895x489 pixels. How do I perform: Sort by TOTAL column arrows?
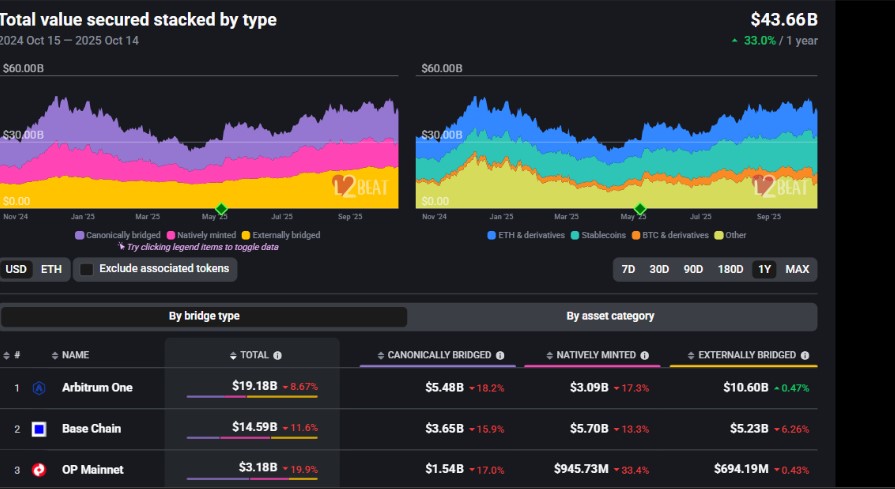pyautogui.click(x=232, y=355)
